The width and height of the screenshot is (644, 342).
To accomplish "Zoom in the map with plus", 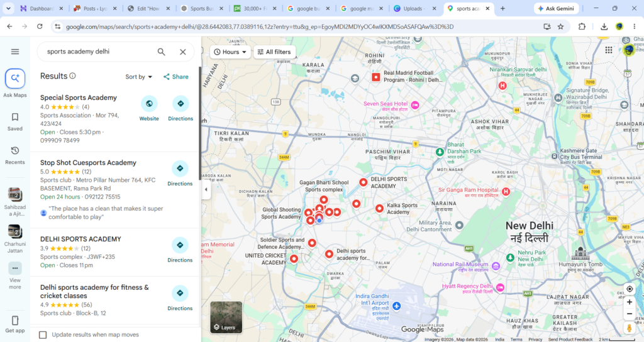I will pos(629,302).
